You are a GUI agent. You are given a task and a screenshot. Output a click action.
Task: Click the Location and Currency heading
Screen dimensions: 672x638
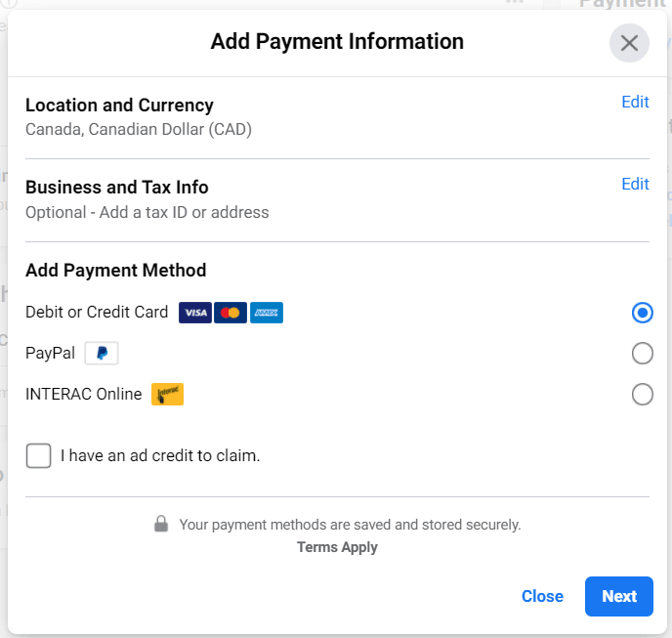(x=119, y=106)
